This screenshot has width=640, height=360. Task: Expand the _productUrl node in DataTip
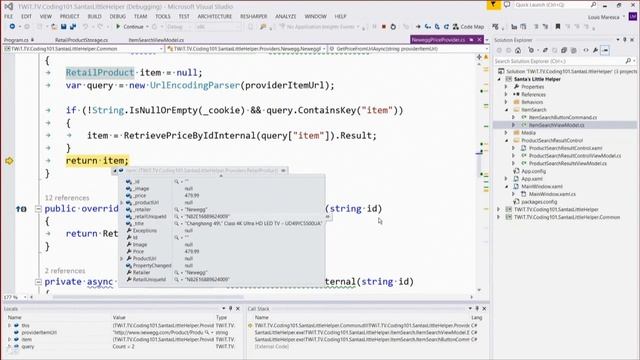pos(122,202)
